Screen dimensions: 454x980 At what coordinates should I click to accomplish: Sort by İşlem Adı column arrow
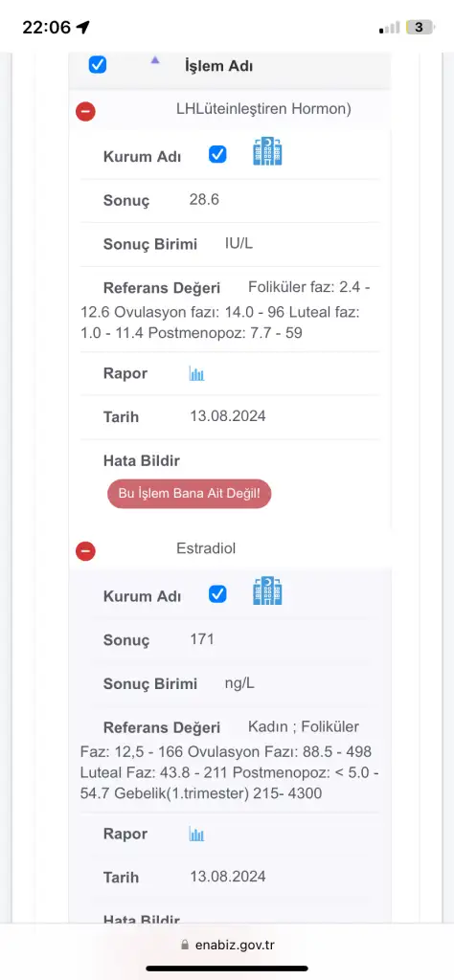155,60
